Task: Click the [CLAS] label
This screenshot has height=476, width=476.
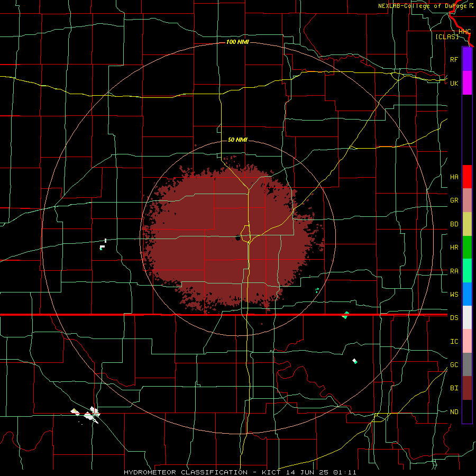Action: tap(447, 36)
